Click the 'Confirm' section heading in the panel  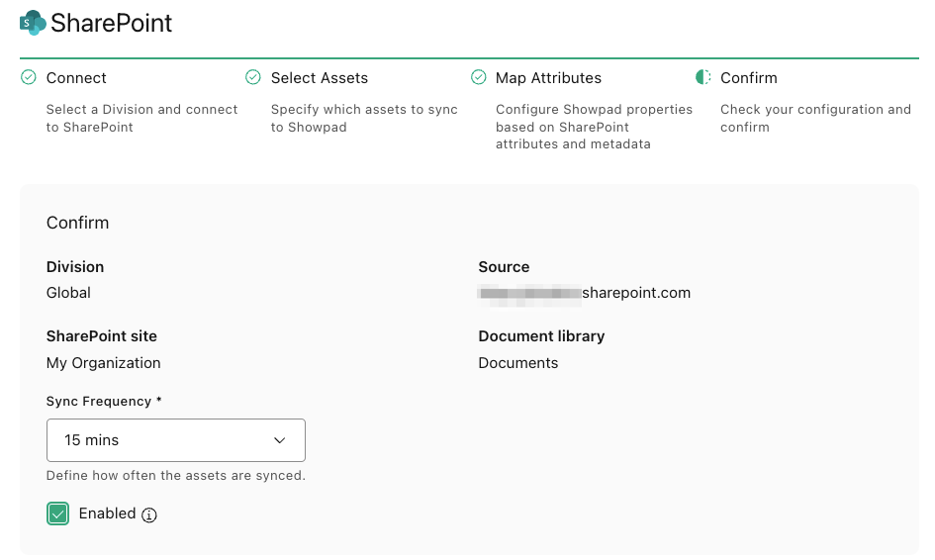(x=77, y=223)
